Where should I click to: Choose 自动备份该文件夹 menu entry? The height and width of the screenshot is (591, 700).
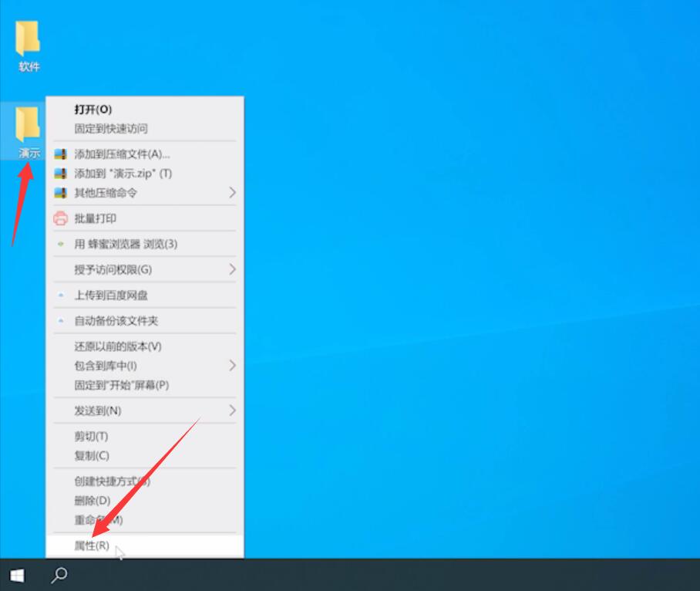point(145,321)
